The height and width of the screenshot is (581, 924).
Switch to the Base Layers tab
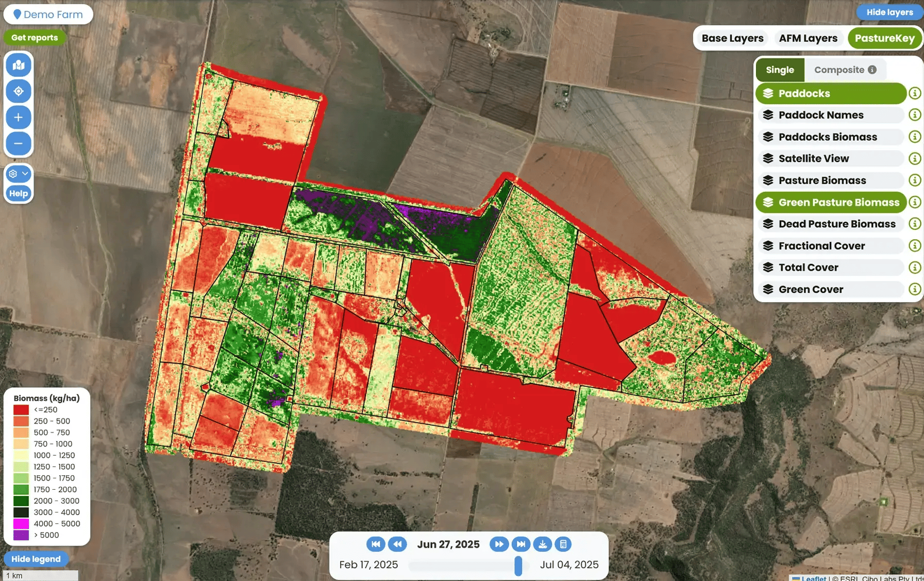[732, 38]
